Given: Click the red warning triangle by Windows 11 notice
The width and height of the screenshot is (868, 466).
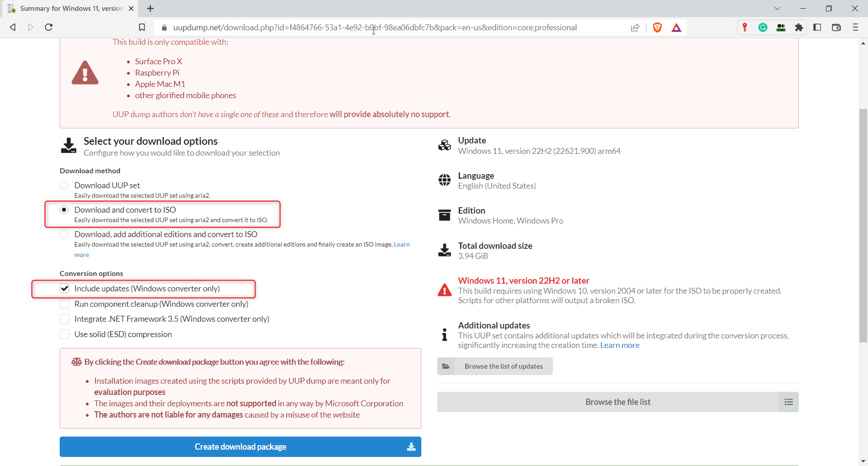Looking at the screenshot, I should tap(445, 290).
